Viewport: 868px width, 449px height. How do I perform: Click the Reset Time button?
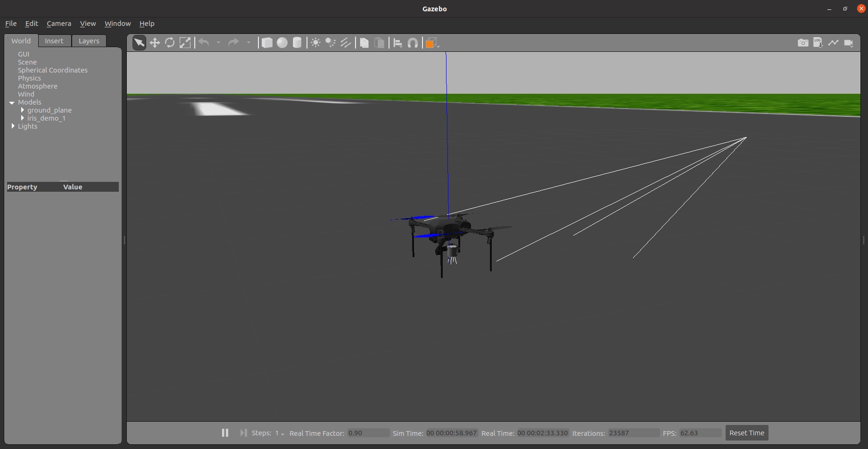(747, 433)
